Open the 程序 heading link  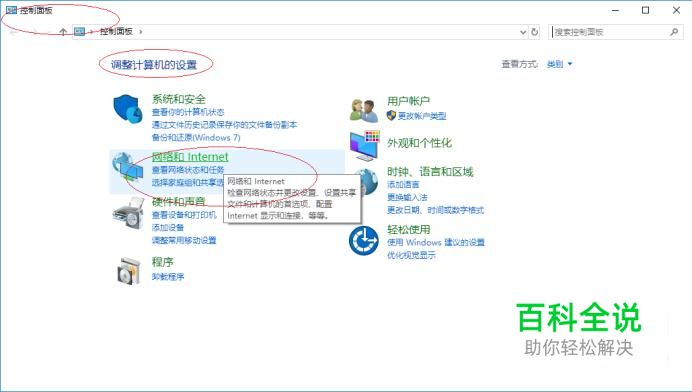[x=163, y=262]
